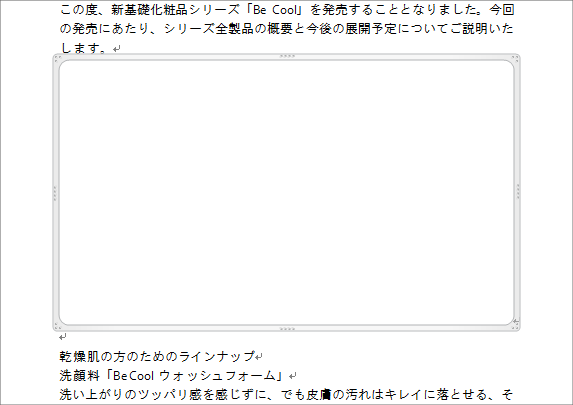The height and width of the screenshot is (405, 573).
Task: Click the top-left corner handle of the frame
Action: (57, 58)
